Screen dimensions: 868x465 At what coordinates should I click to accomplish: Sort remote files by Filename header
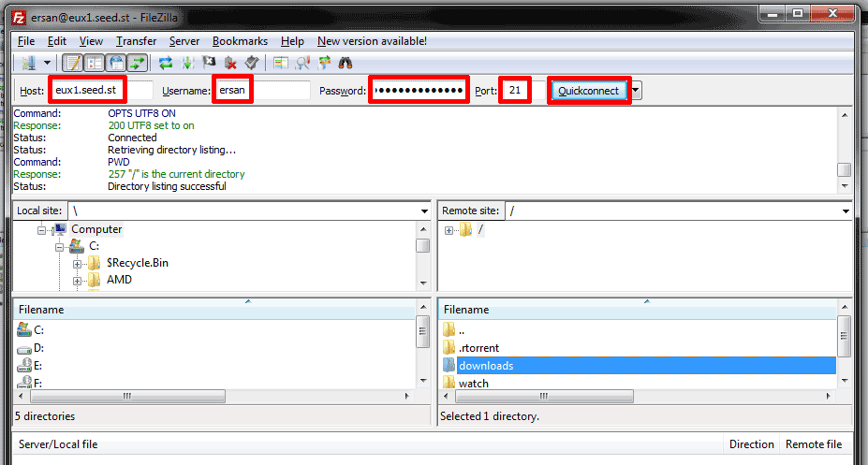(x=638, y=310)
